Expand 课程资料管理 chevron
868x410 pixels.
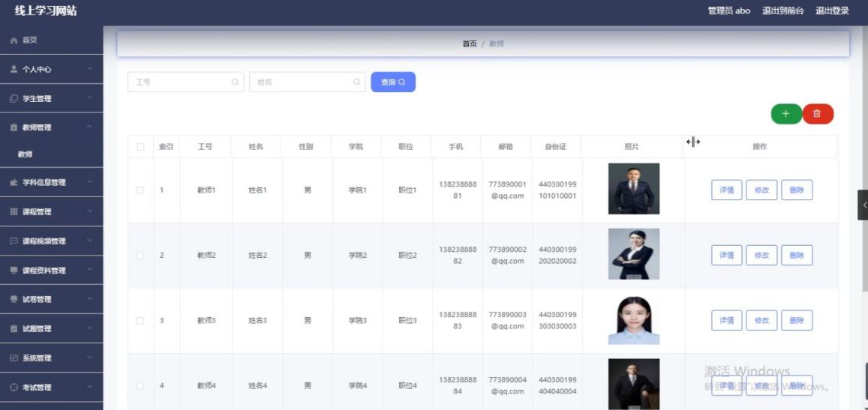coord(90,271)
